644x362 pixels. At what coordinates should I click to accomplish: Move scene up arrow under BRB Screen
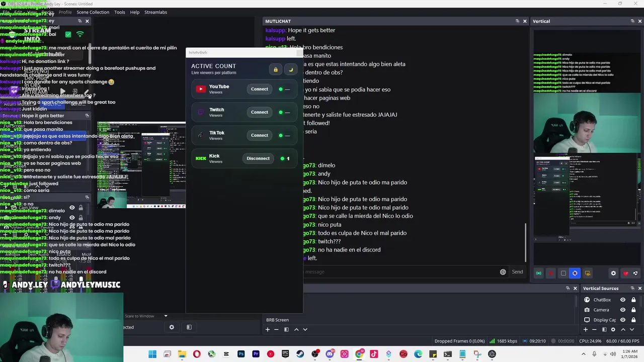pos(296,329)
